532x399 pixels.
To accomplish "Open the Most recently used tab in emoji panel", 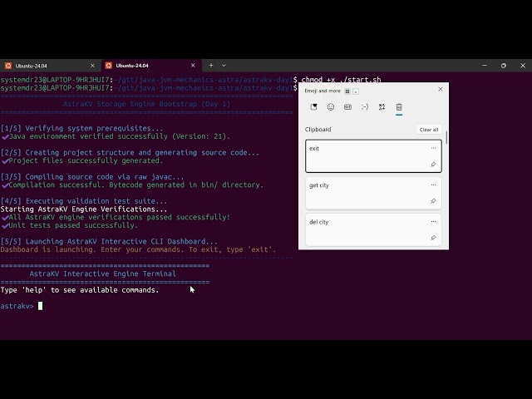I will pos(313,107).
